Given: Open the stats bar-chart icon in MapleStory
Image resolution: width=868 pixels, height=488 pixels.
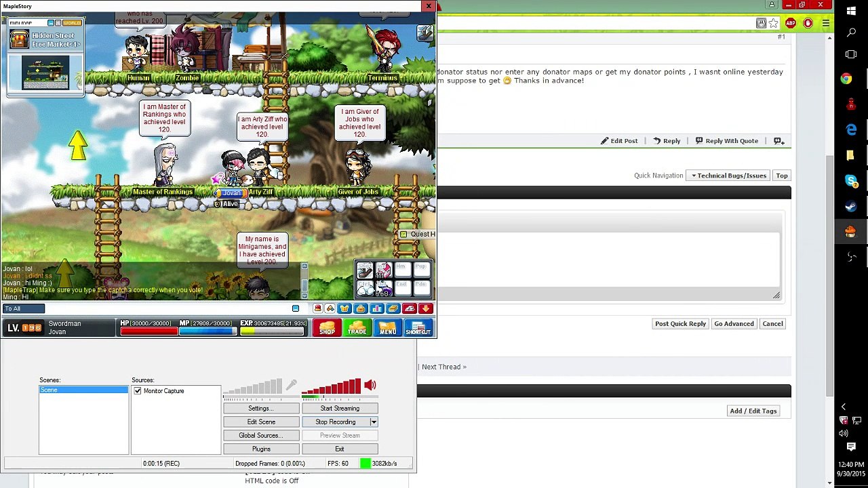Looking at the screenshot, I should [376, 308].
